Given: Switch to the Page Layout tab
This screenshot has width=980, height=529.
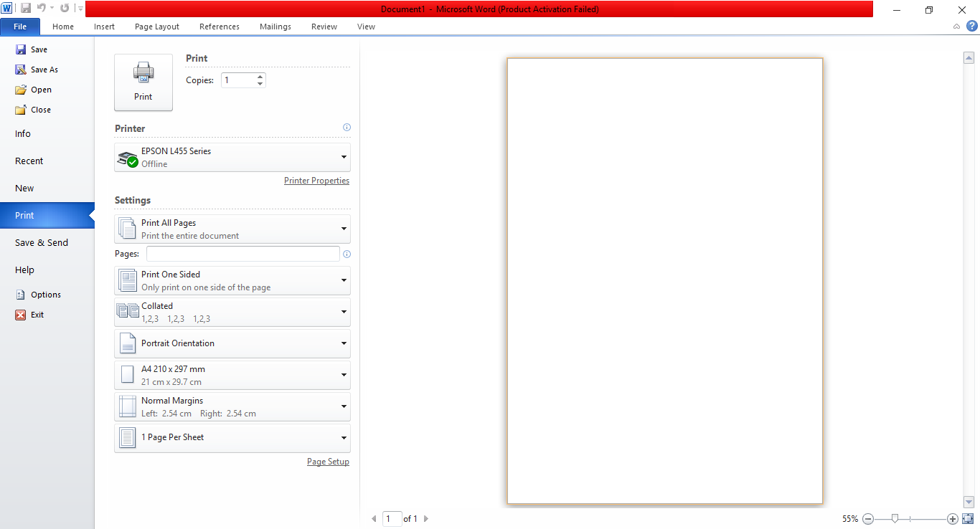Looking at the screenshot, I should (157, 27).
